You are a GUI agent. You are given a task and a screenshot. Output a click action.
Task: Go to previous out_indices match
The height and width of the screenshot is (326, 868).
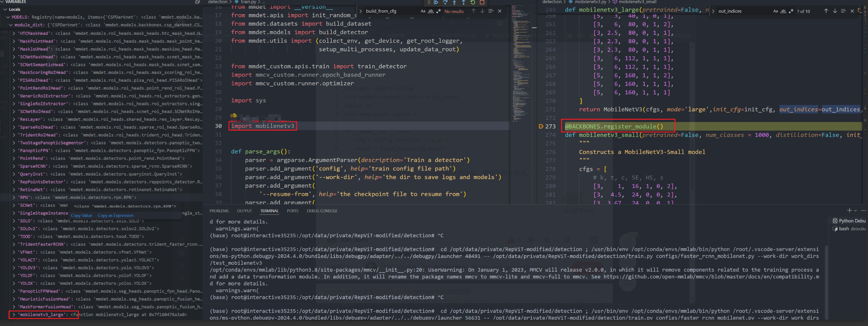(826, 11)
